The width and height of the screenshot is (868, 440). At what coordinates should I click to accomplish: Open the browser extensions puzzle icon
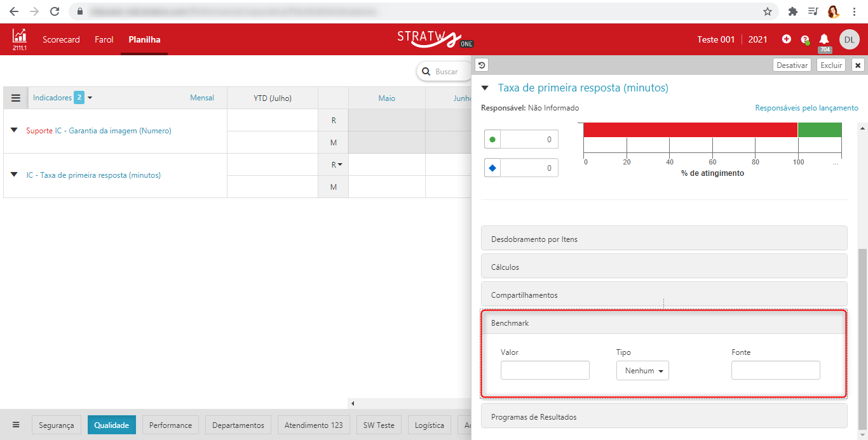(792, 11)
